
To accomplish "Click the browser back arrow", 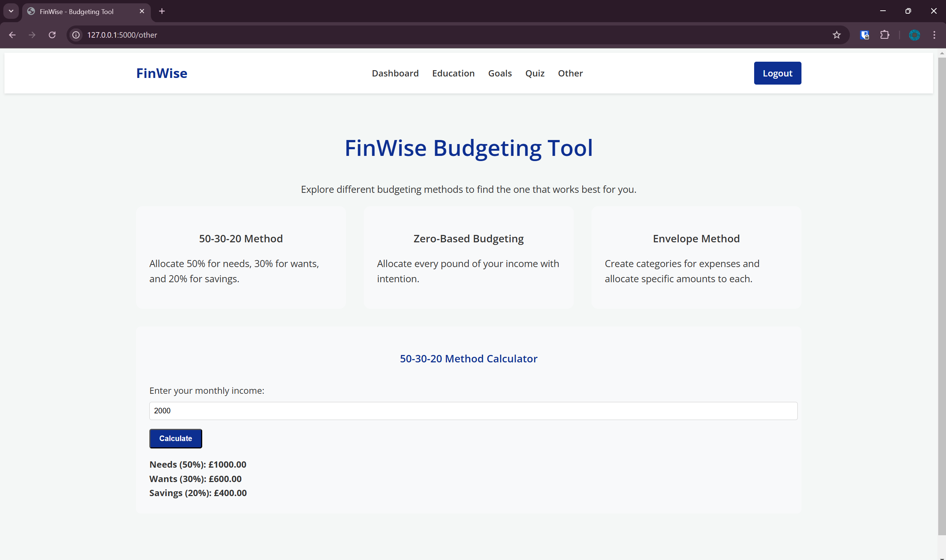I will click(12, 35).
